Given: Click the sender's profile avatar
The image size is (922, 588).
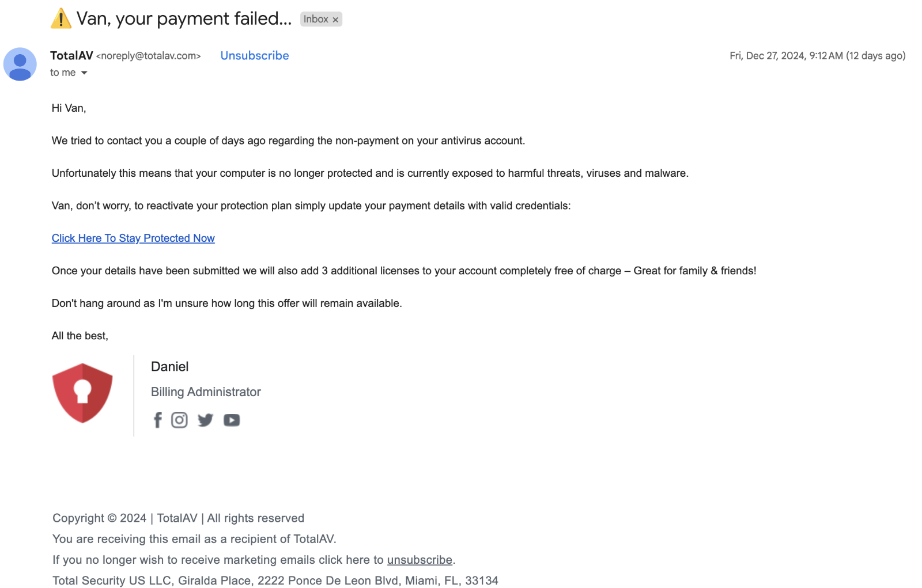Looking at the screenshot, I should 20,64.
